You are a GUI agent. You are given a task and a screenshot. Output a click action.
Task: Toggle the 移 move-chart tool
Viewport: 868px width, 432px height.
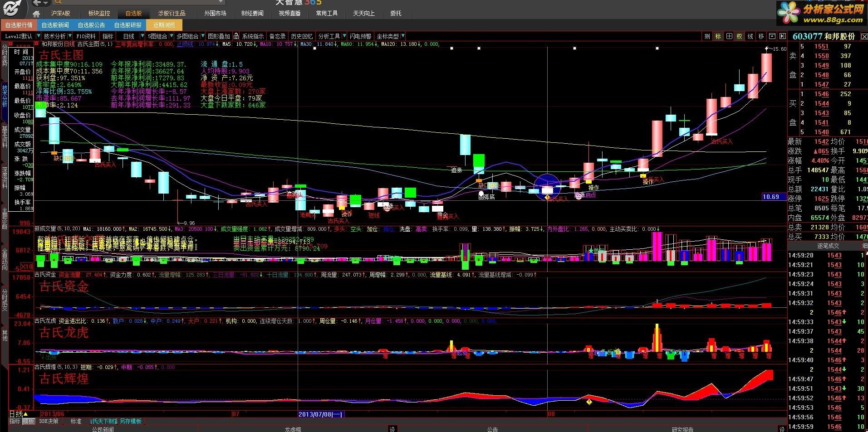(x=761, y=36)
